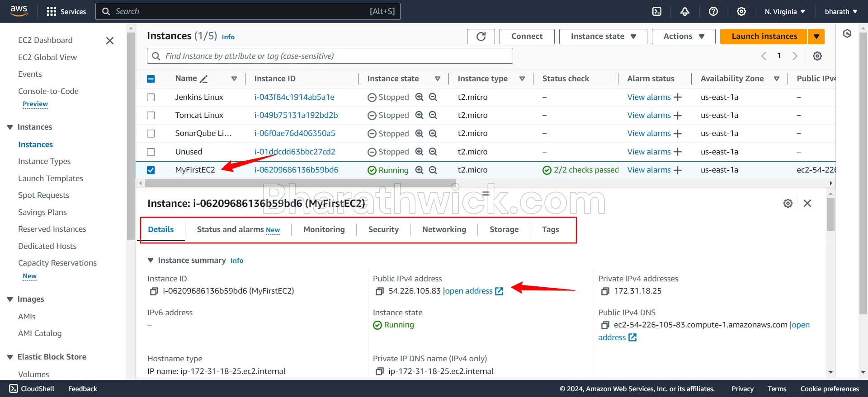The image size is (868, 397).
Task: Open Launch instances split-button arrow
Action: [x=816, y=36]
